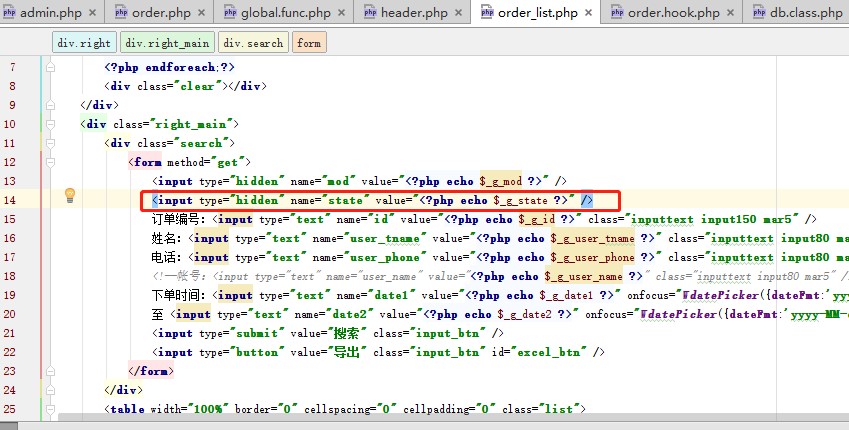Image resolution: width=849 pixels, height=430 pixels.
Task: Click line number 14 in gutter
Action: click(9, 200)
